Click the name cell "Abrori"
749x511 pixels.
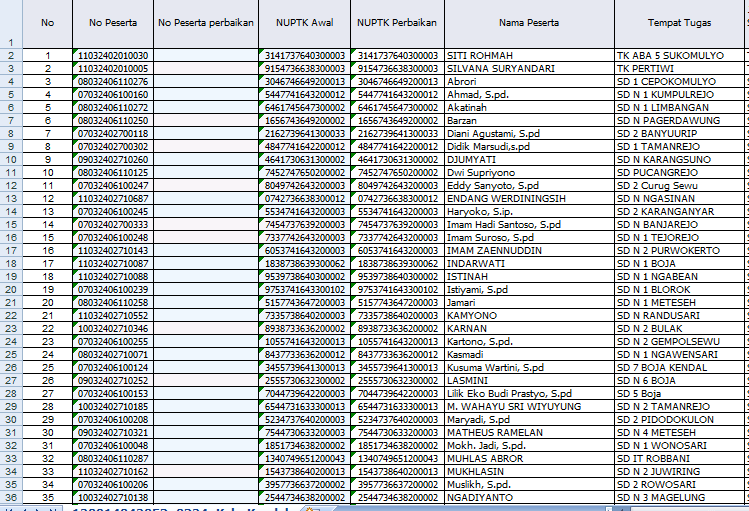[529, 82]
